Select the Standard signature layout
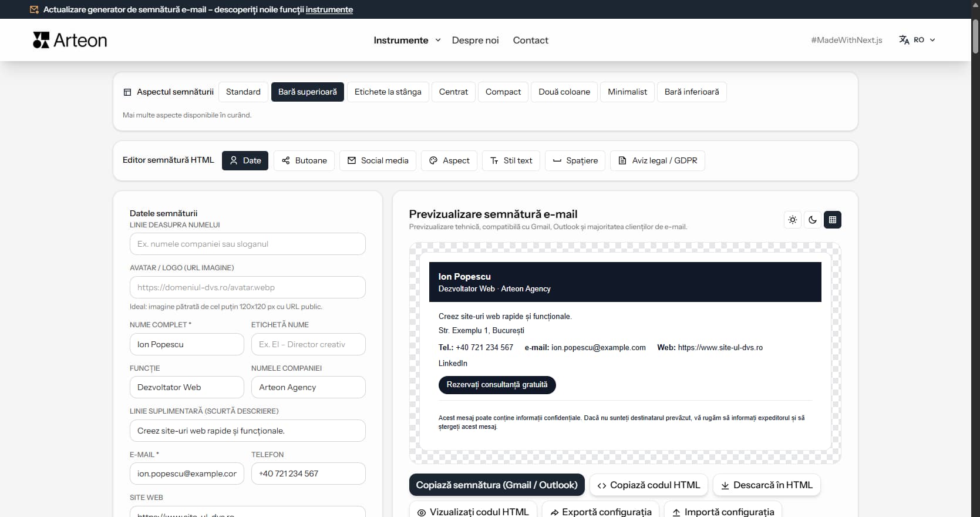The height and width of the screenshot is (517, 980). (243, 92)
